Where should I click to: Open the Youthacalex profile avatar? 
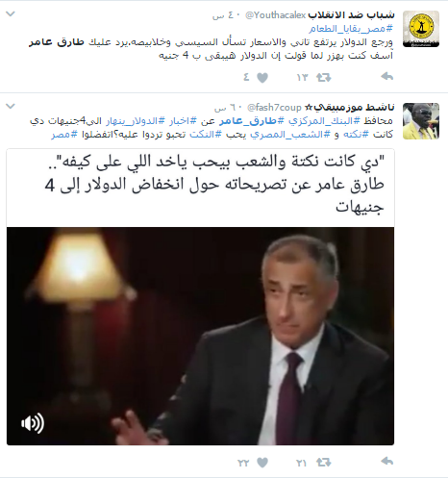[421, 29]
